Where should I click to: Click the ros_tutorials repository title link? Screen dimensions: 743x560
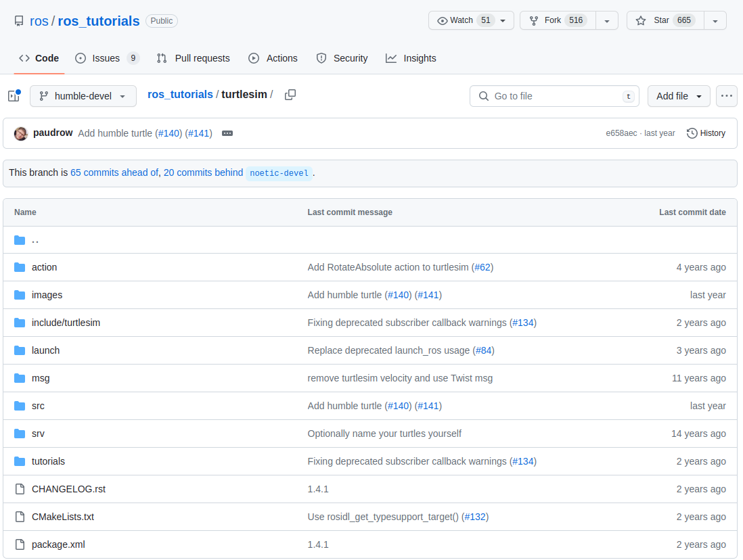point(99,22)
